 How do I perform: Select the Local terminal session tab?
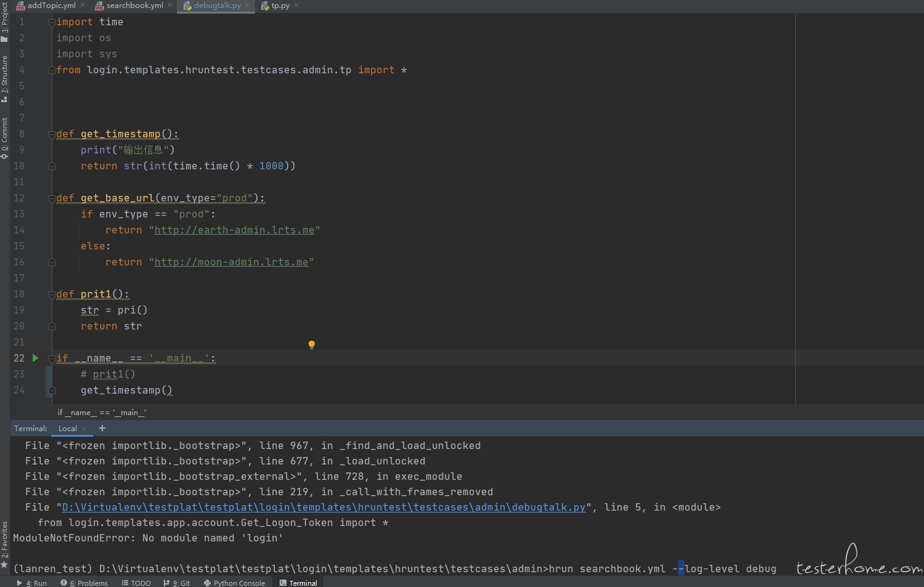tap(68, 429)
